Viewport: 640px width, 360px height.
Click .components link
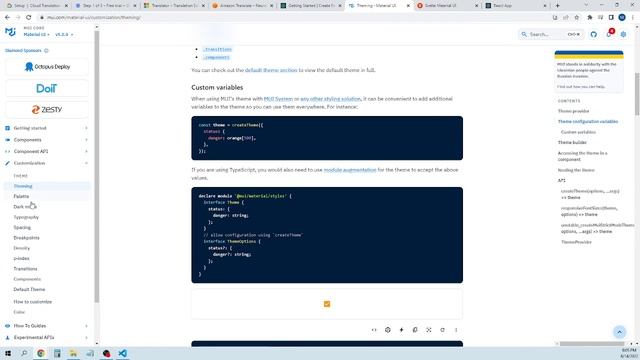point(216,58)
